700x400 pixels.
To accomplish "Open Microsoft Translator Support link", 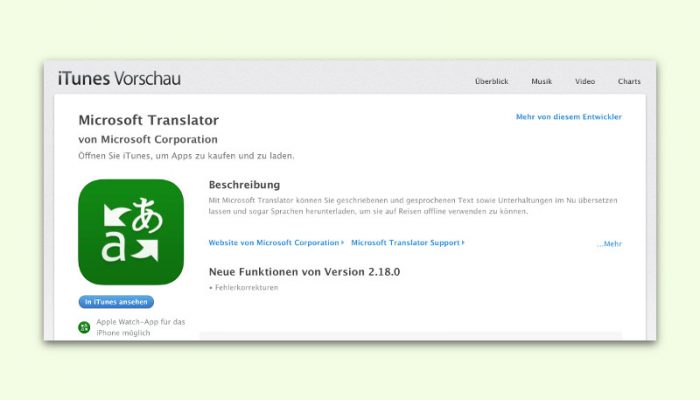I will tap(405, 242).
